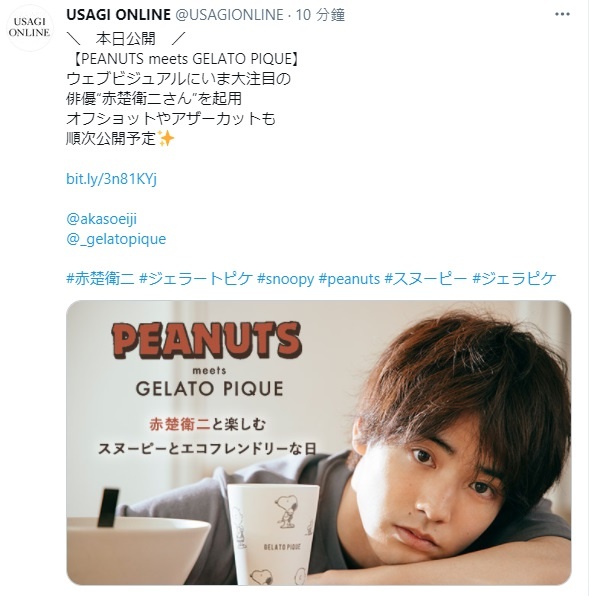Open the @akasoeiji mention
589x596 pixels.
pyautogui.click(x=101, y=219)
